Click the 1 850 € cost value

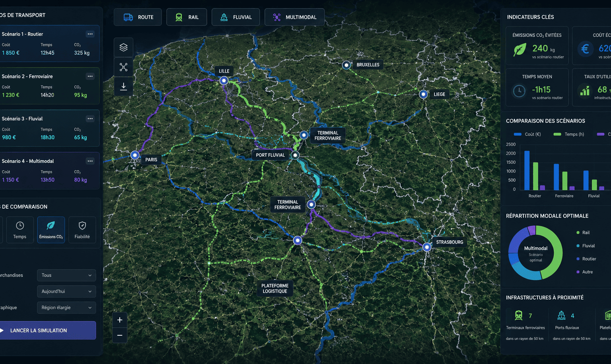pyautogui.click(x=11, y=53)
